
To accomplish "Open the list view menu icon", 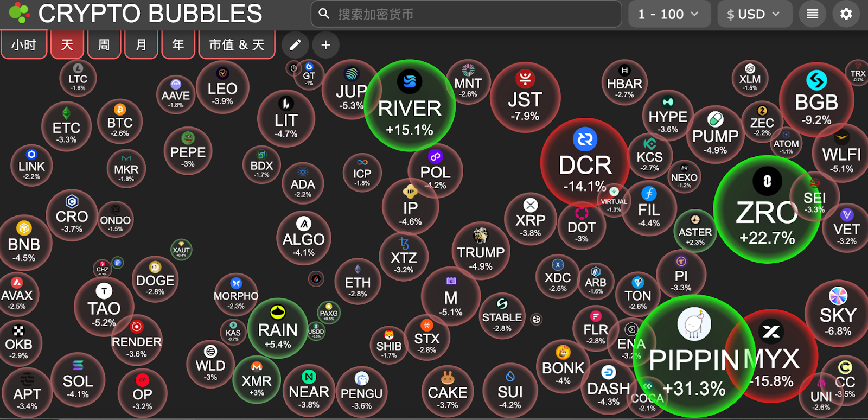I will (x=812, y=14).
